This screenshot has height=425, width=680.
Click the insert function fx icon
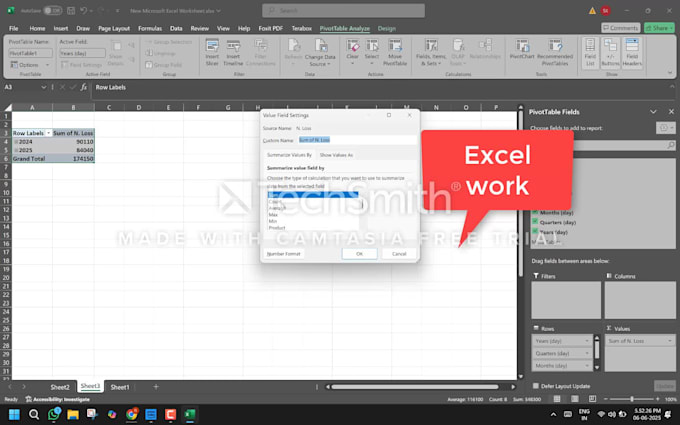(x=84, y=87)
